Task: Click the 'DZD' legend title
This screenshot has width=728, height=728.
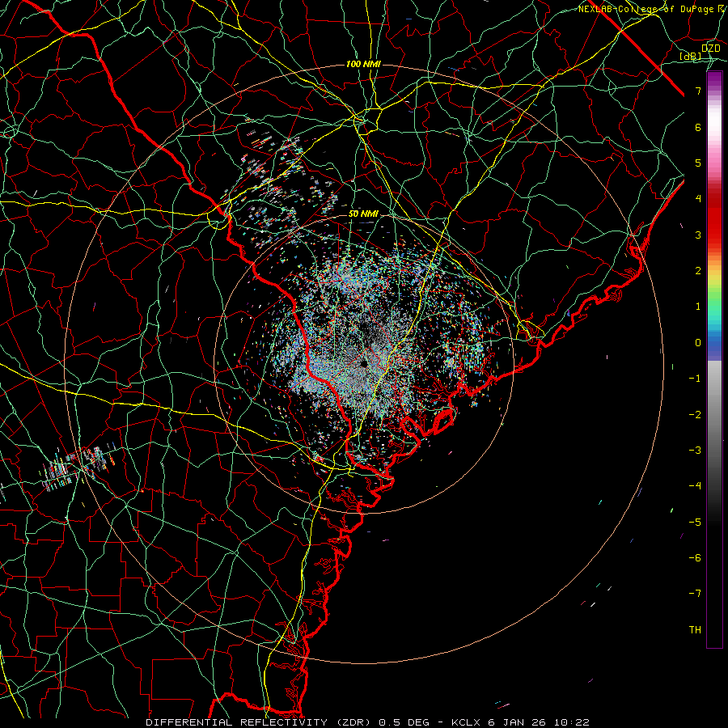Action: pyautogui.click(x=710, y=49)
